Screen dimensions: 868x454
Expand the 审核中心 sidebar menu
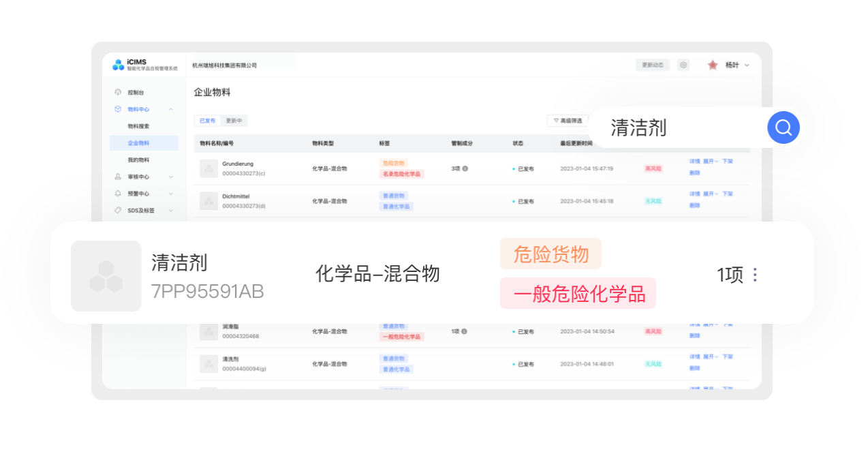coord(170,177)
